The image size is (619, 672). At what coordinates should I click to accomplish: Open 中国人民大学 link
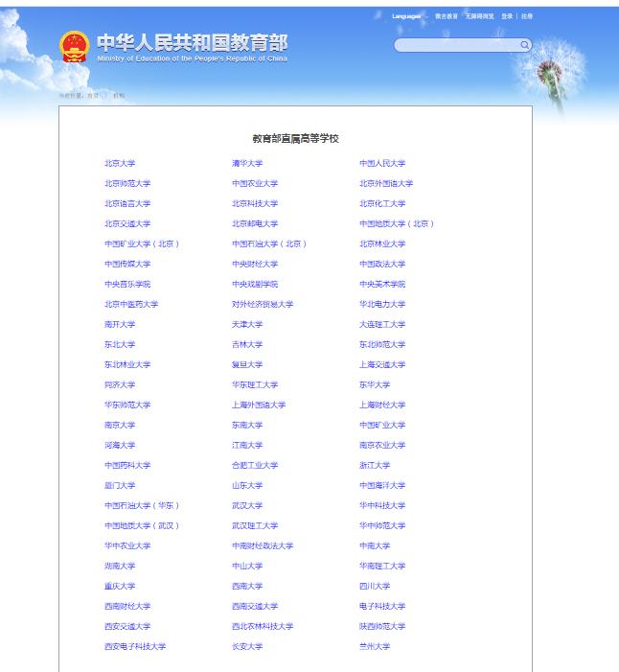[382, 163]
